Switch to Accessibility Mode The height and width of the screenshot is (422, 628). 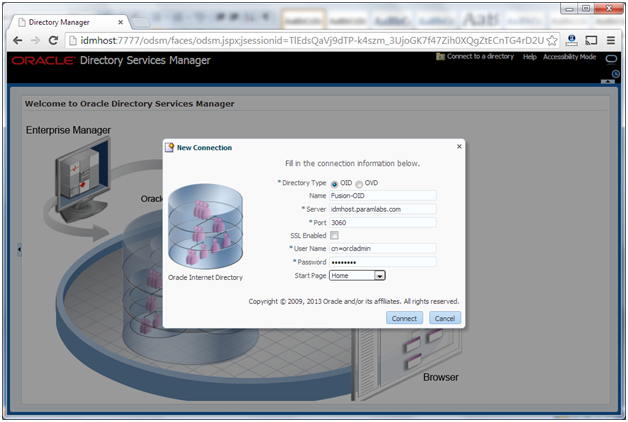point(570,57)
